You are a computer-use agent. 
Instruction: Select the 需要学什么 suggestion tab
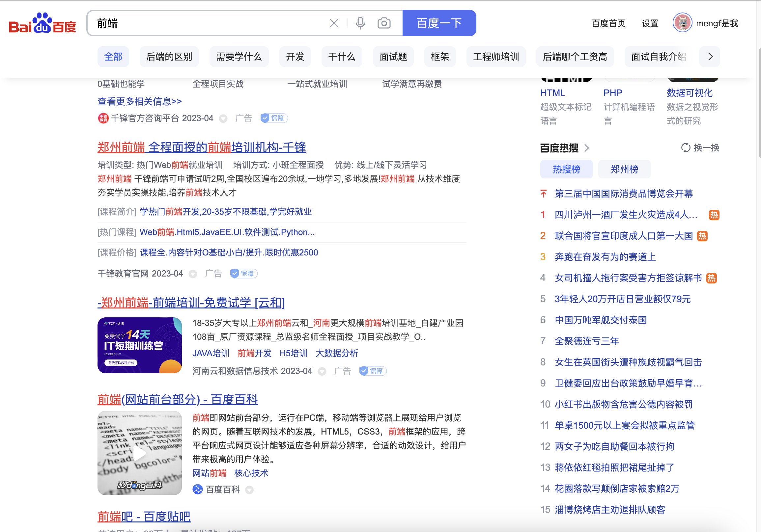click(239, 57)
